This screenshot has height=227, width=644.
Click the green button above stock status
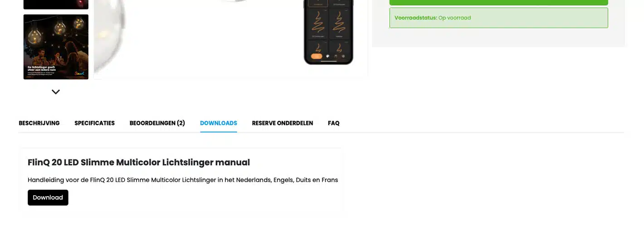point(498,2)
